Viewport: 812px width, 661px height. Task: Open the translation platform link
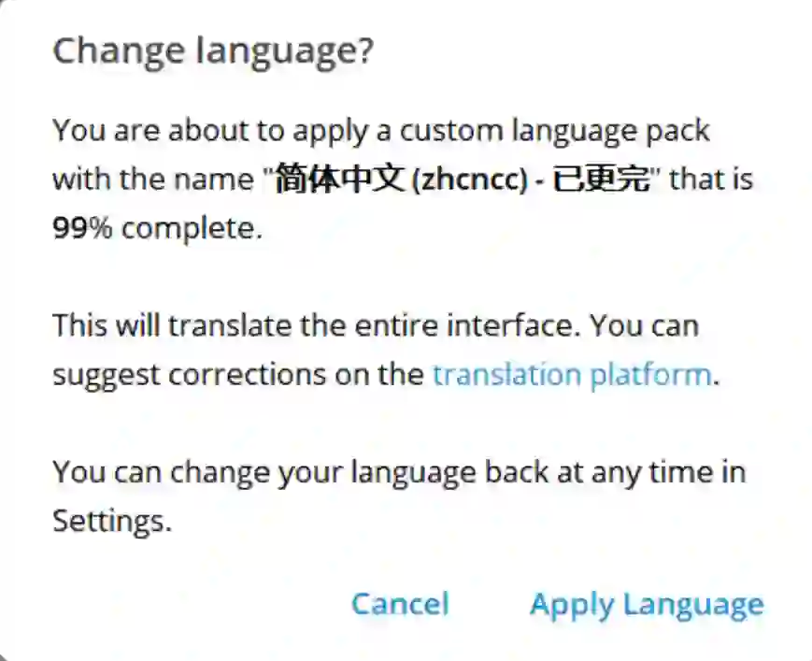[572, 375]
